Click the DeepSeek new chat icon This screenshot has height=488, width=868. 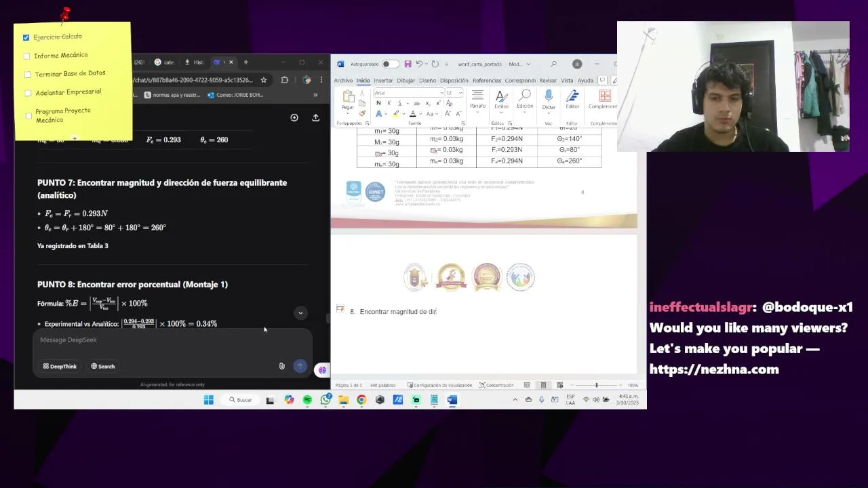[x=294, y=118]
